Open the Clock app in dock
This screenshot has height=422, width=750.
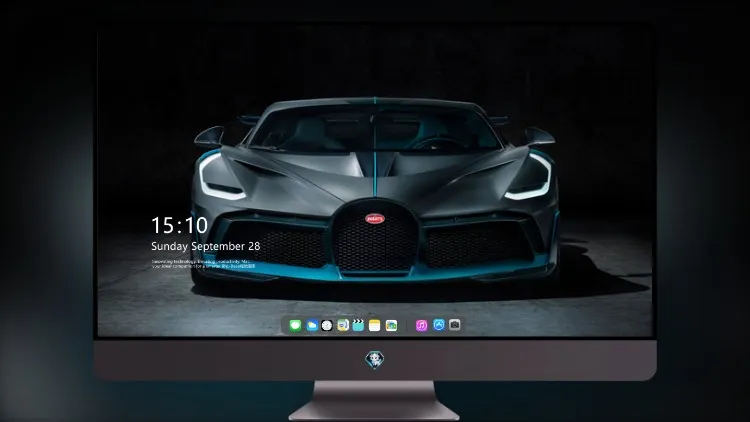(x=327, y=325)
